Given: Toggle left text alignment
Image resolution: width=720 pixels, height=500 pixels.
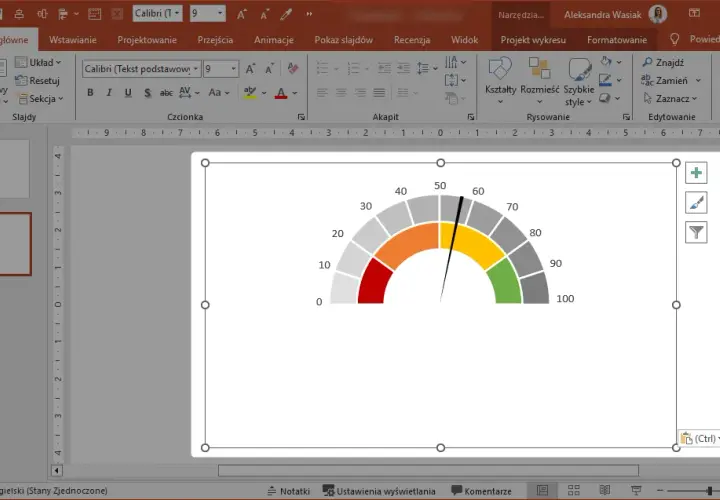Looking at the screenshot, I should [322, 93].
